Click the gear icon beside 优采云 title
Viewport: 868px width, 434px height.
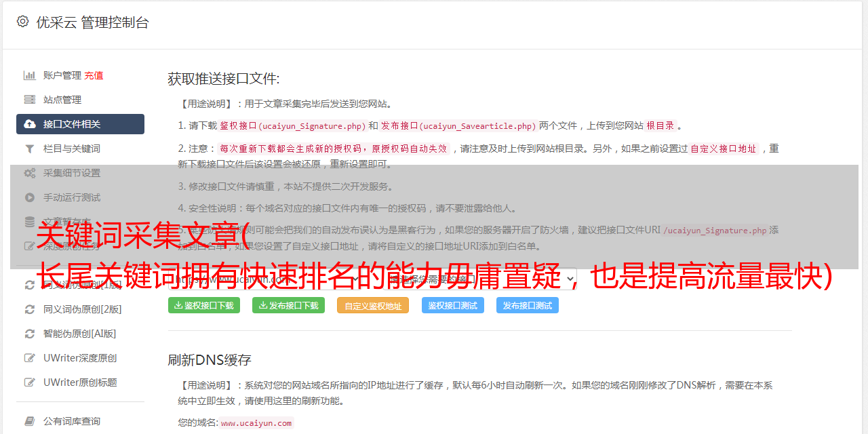pos(22,22)
